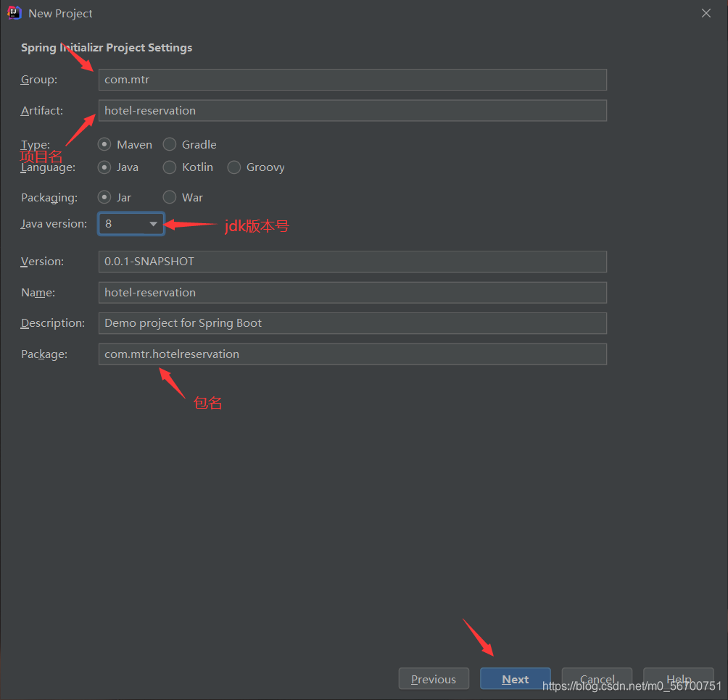This screenshot has height=700, width=728.
Task: Focus the Name text field
Action: pos(352,292)
